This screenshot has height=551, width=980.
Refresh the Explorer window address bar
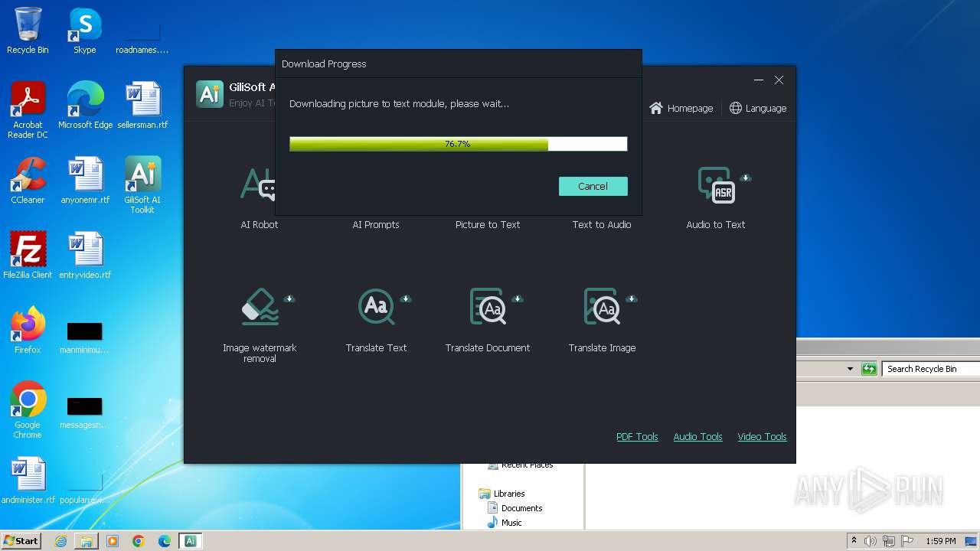[x=869, y=369]
